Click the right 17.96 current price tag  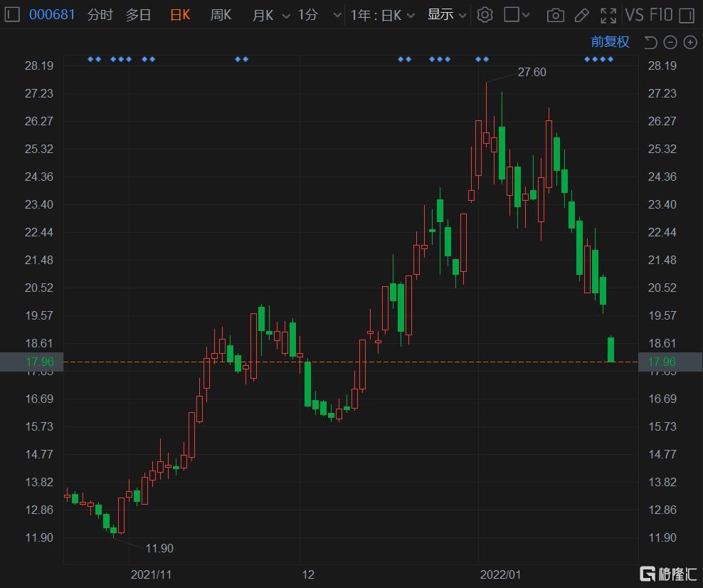[x=670, y=362]
